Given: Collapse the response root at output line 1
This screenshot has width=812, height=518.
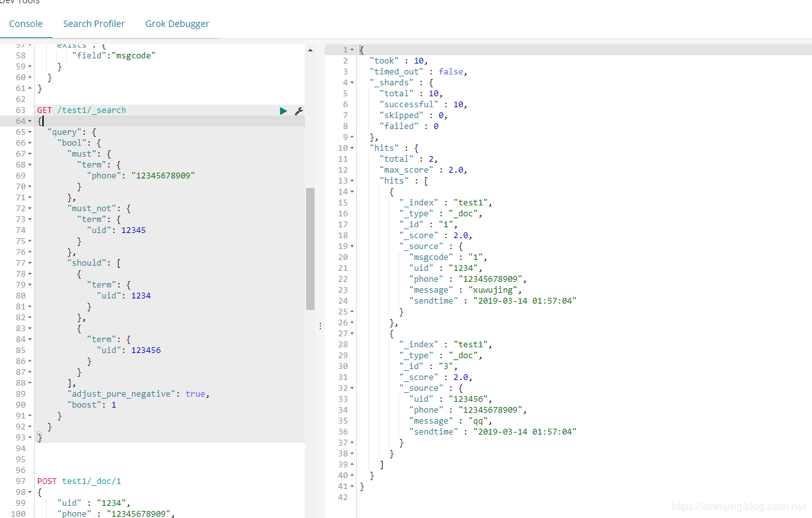Looking at the screenshot, I should (x=352, y=50).
